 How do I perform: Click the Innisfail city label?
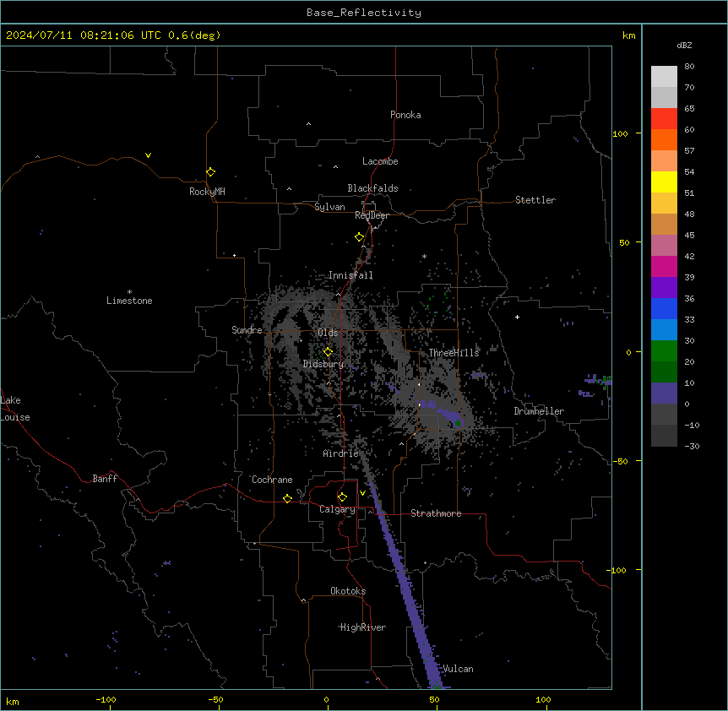click(x=350, y=275)
